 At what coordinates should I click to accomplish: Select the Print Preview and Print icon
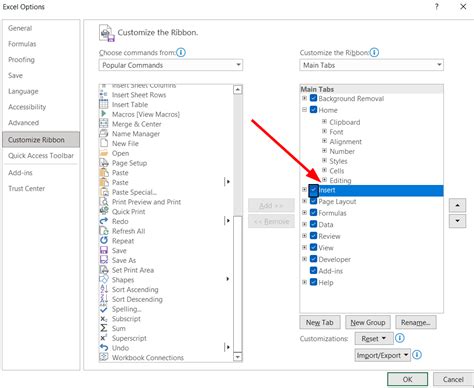pos(104,202)
